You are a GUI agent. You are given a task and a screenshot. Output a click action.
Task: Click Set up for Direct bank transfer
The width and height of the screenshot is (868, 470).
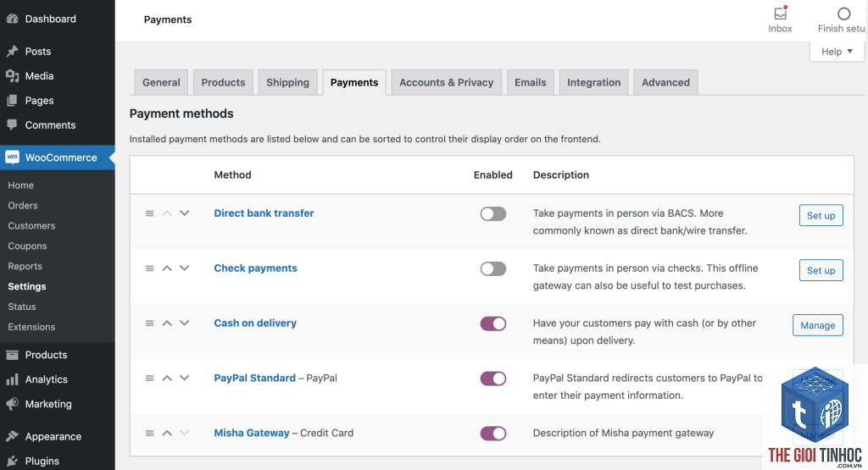[x=821, y=216]
